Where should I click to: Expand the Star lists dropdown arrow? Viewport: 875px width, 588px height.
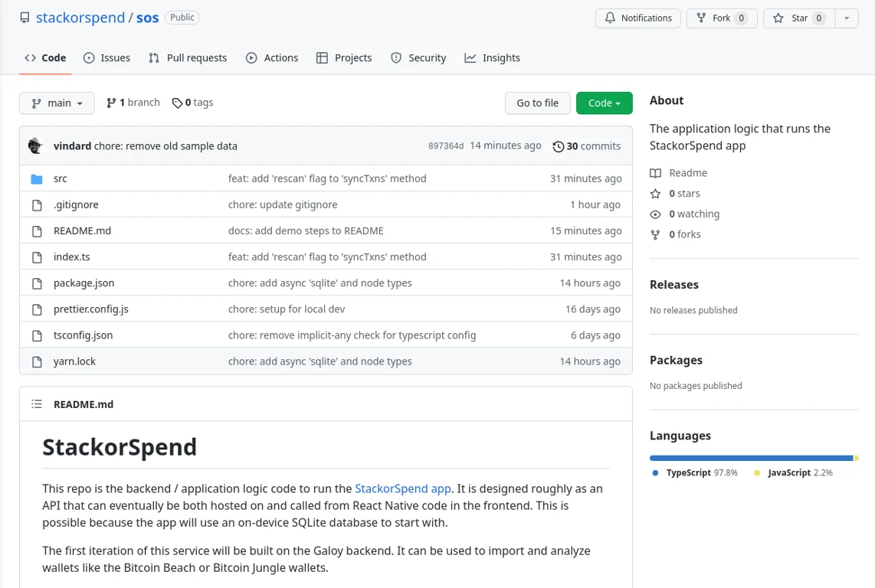pos(847,18)
